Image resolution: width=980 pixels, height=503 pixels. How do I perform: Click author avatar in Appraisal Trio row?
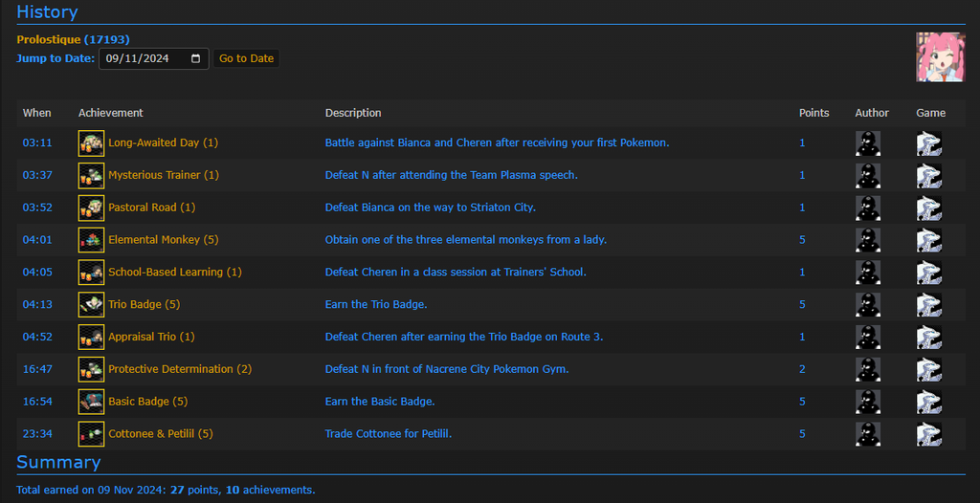tap(867, 337)
